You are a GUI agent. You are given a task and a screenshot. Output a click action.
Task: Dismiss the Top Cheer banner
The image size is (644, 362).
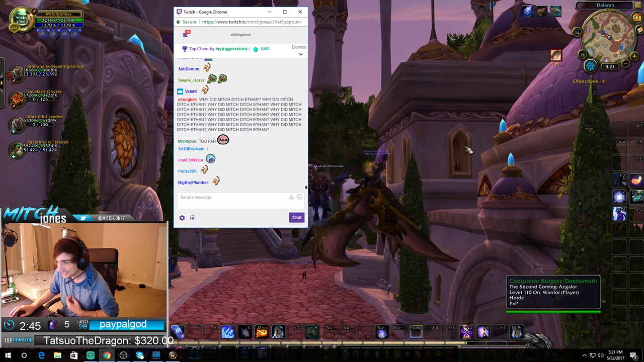click(299, 47)
